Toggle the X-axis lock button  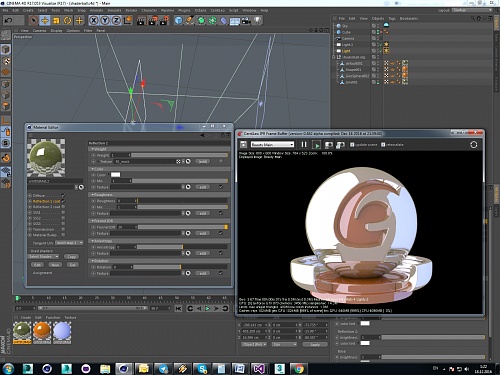(x=94, y=21)
